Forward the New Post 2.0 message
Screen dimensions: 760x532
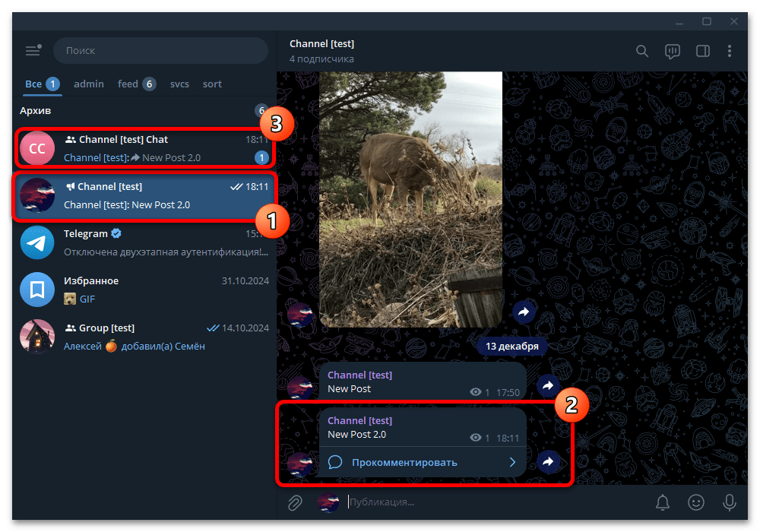pos(548,462)
